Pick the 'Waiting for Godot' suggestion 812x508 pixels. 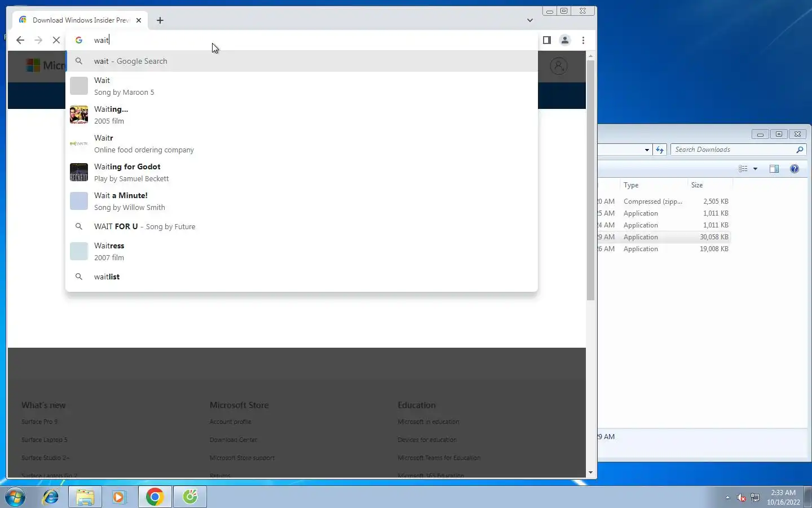click(302, 172)
